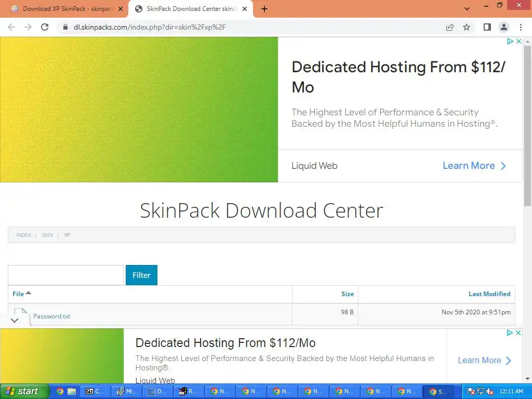The width and height of the screenshot is (532, 399).
Task: Launch Chrome from quick launch
Action: 60,392
